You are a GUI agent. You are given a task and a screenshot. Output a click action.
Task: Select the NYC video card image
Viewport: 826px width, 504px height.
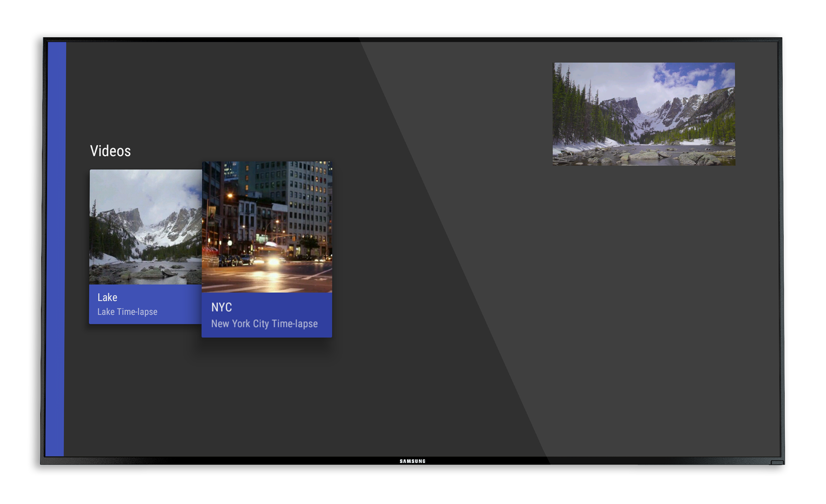pyautogui.click(x=267, y=227)
